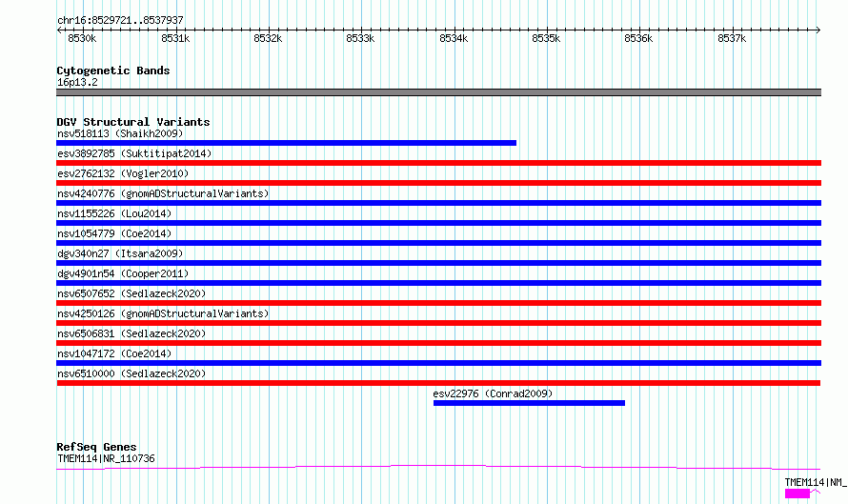Click the 8530k ruler tick label
The image size is (848, 504).
(82, 38)
